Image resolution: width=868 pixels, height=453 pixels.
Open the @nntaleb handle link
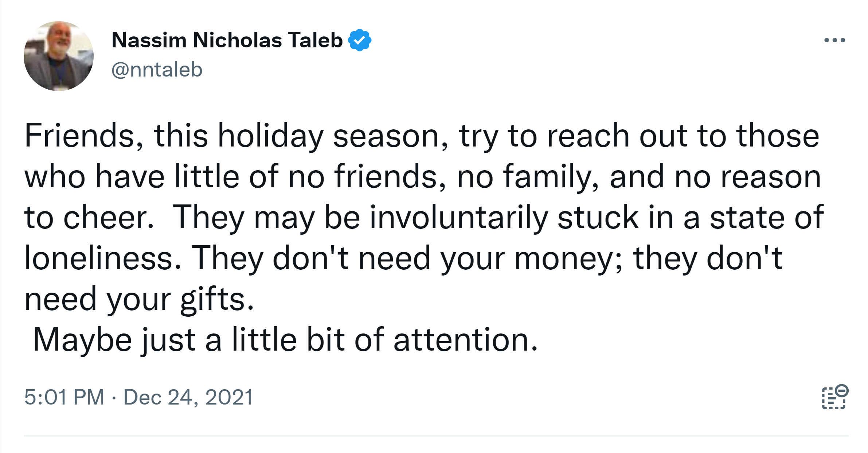pyautogui.click(x=157, y=70)
